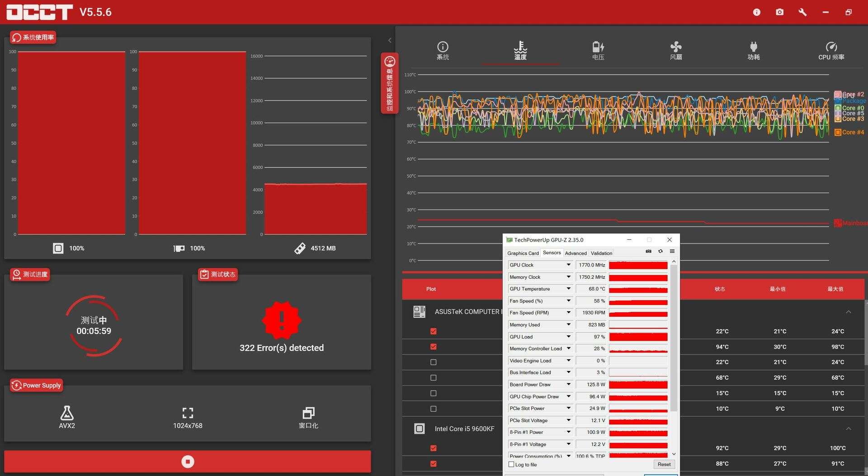The height and width of the screenshot is (476, 868).
Task: Collapse the left panel with the chevron
Action: 390,41
